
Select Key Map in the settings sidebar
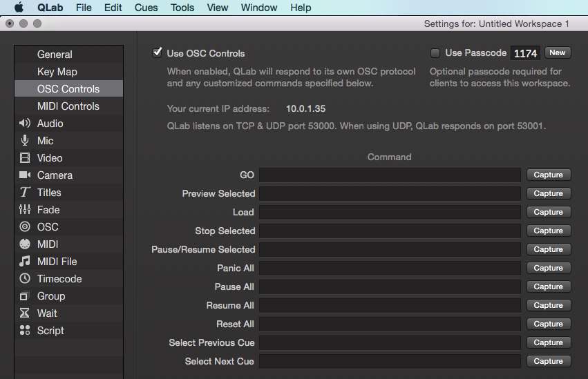tap(68, 72)
